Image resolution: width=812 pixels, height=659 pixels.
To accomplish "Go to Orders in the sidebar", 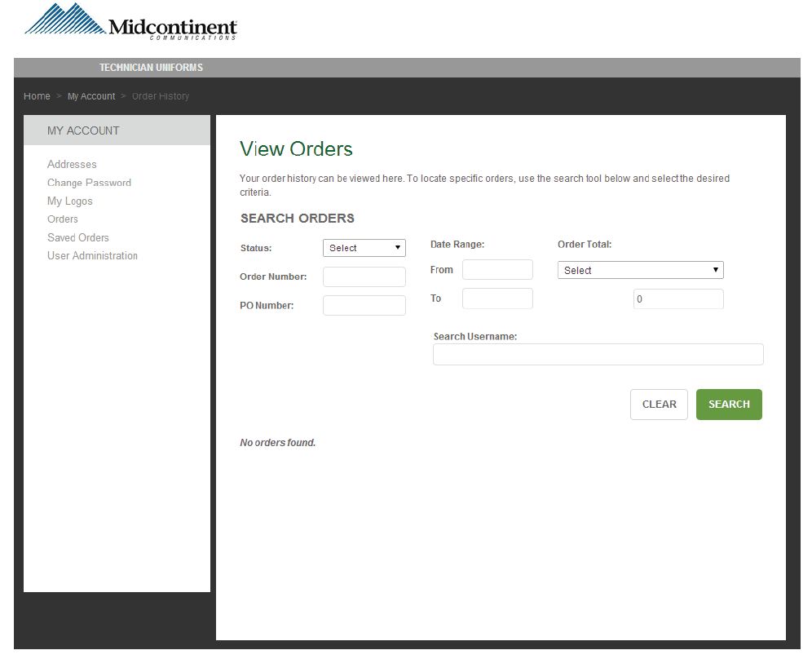I will (x=63, y=219).
